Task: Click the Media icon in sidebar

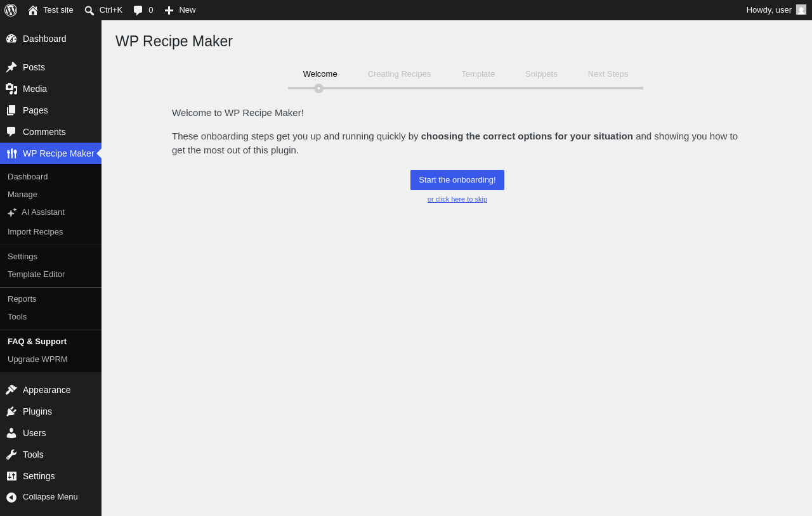Action: point(11,89)
